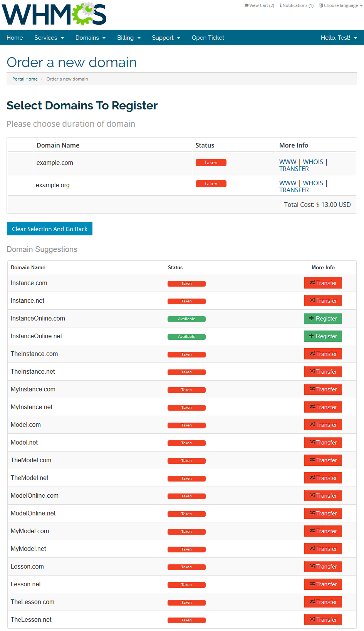Transfer the Instance.com domain
The width and height of the screenshot is (364, 631).
(323, 283)
